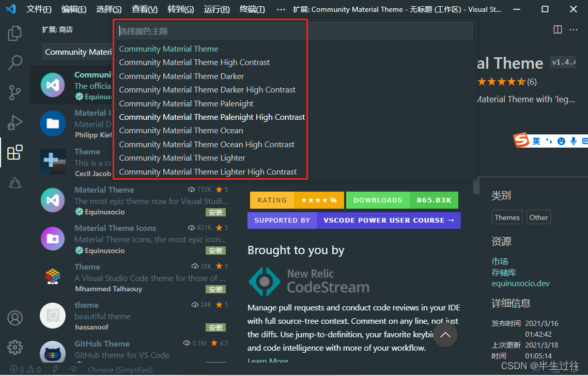The width and height of the screenshot is (588, 376).
Task: Click VSCODE POWER USER COURSE badge
Action: tap(354, 221)
